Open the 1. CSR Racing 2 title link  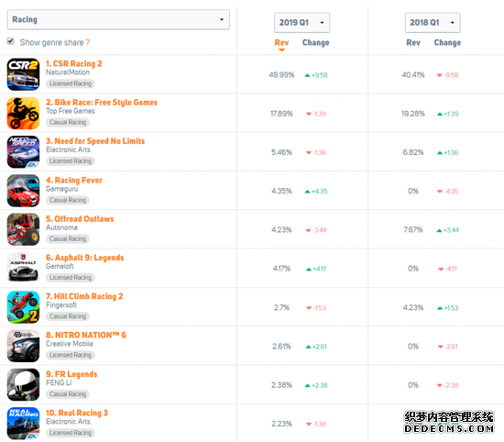(x=74, y=63)
